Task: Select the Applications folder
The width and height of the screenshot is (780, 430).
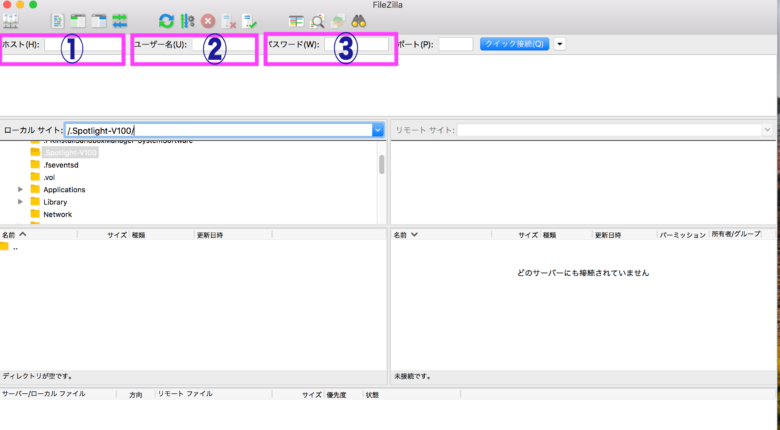Action: pos(64,190)
